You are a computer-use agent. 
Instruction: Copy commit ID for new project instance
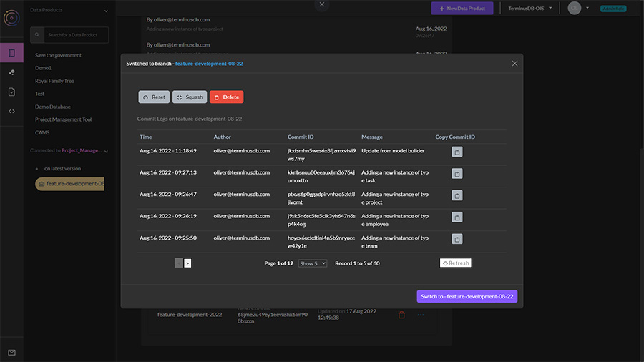[x=457, y=195]
